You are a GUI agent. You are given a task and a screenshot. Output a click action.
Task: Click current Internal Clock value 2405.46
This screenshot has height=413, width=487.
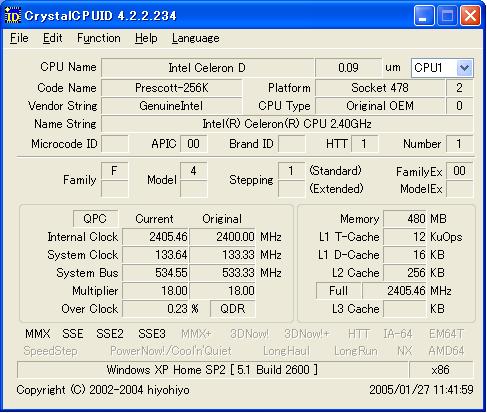pos(155,237)
